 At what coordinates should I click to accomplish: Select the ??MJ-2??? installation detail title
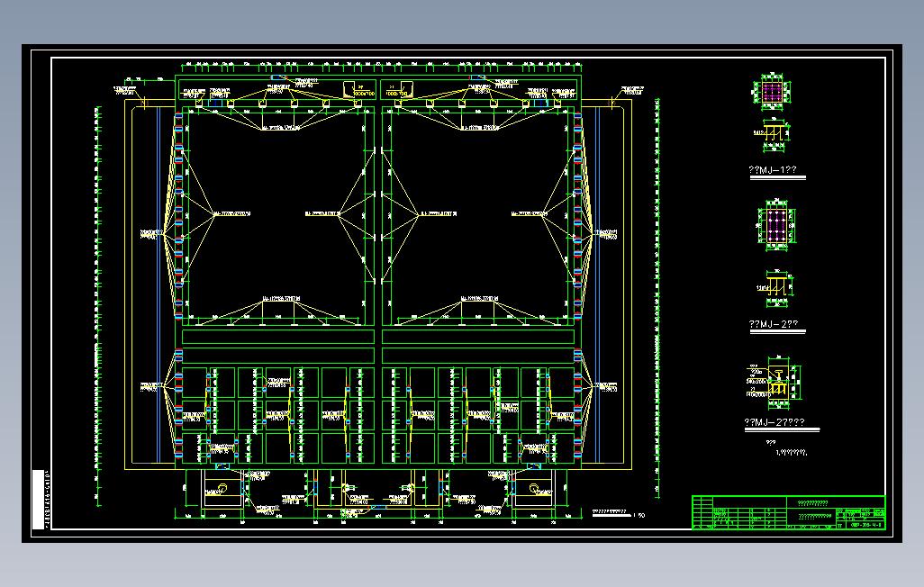point(775,422)
